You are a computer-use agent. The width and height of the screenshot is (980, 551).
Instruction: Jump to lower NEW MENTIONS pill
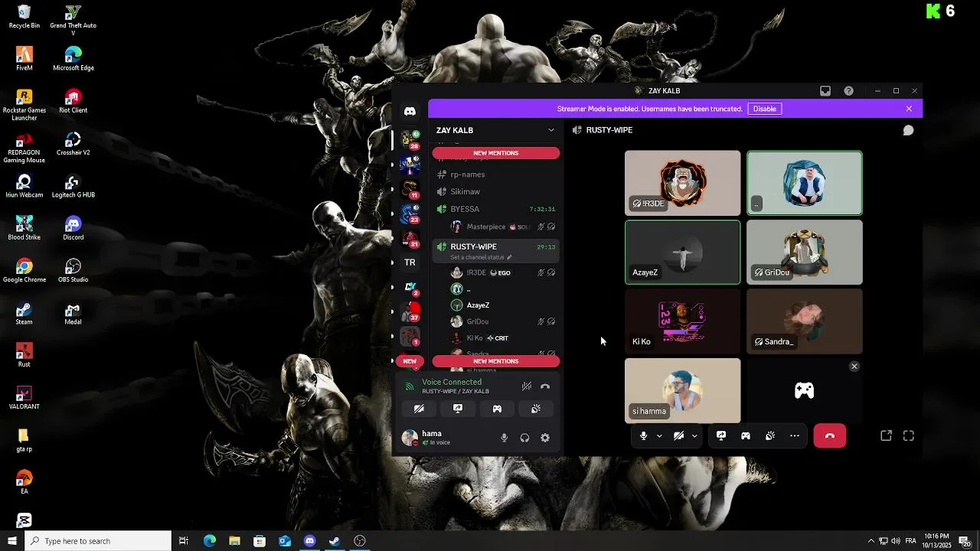496,361
